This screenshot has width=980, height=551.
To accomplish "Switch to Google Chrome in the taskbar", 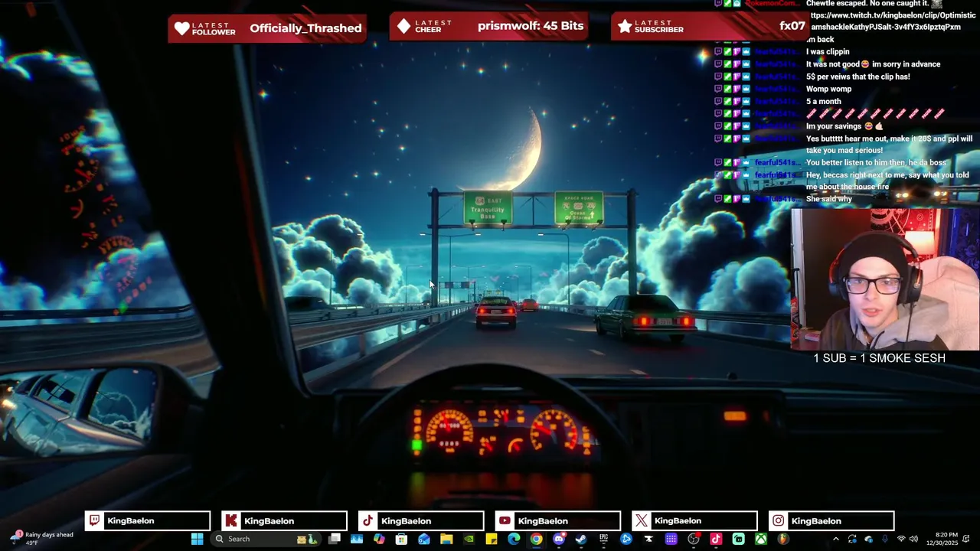I will coord(536,539).
